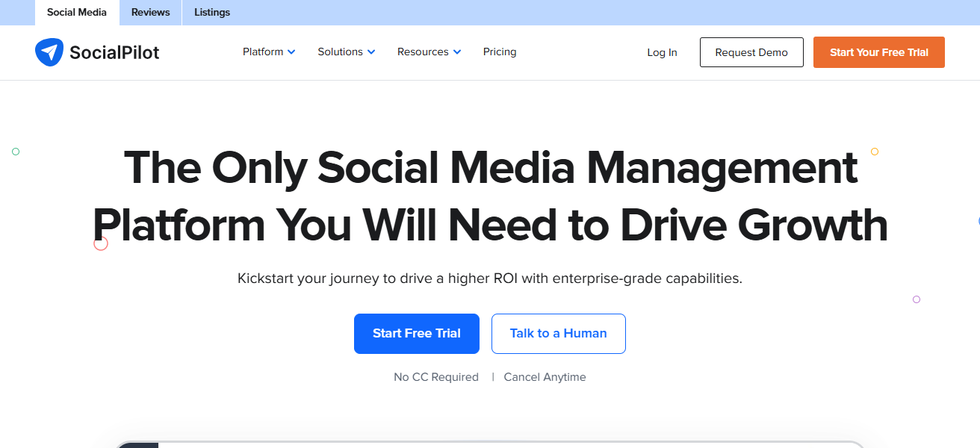Select the Social Media tab

click(x=76, y=12)
